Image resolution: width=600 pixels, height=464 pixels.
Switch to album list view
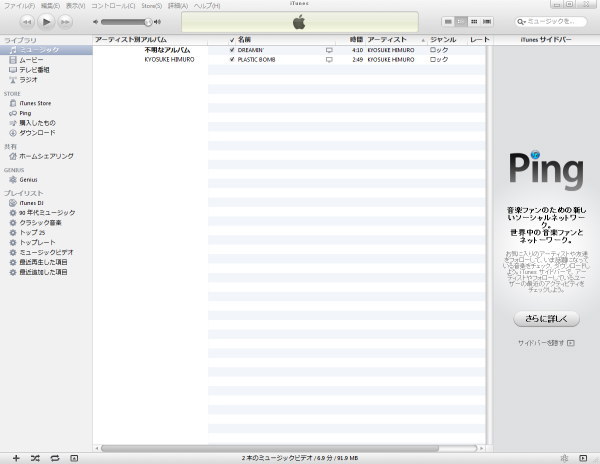(461, 21)
